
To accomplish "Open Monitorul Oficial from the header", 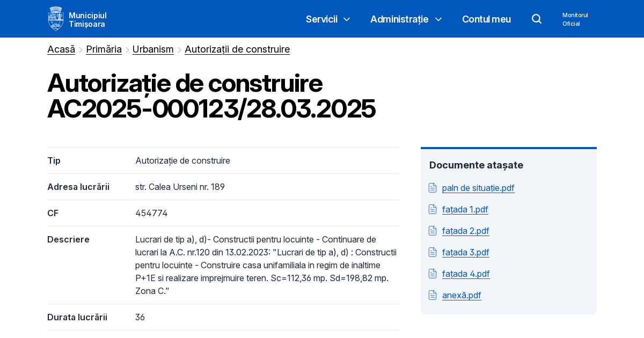I will coord(575,19).
